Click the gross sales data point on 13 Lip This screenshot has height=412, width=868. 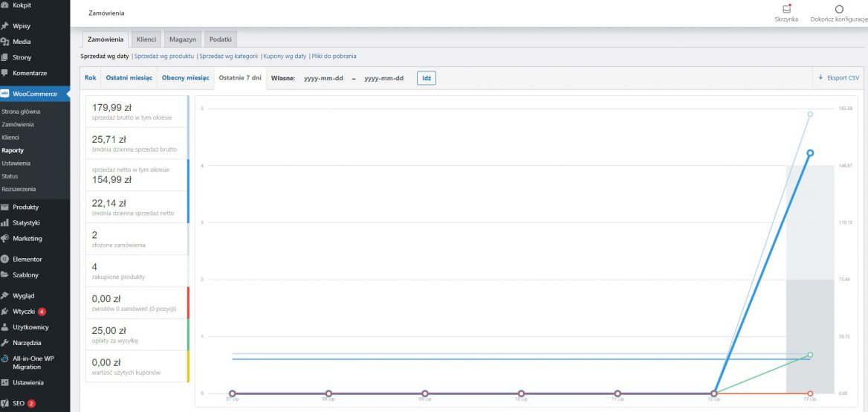(x=810, y=114)
